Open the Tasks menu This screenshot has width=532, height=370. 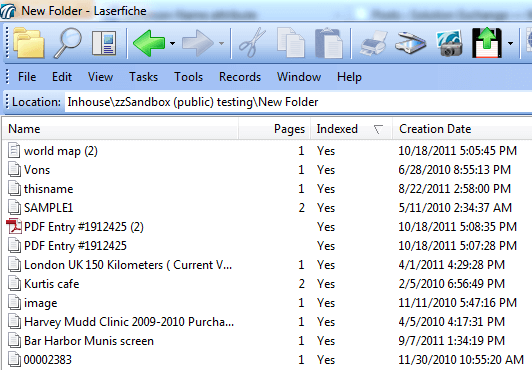click(x=143, y=77)
